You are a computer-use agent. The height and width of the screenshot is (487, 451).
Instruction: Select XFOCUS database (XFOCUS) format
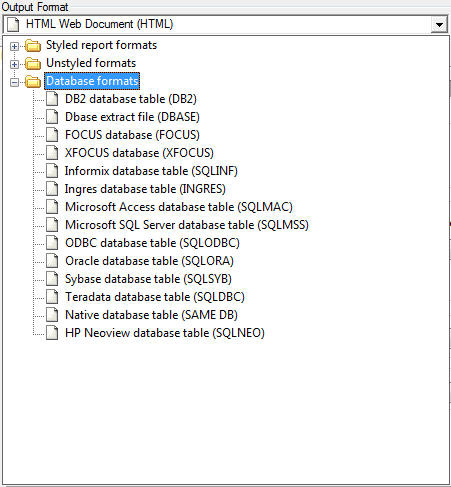pos(139,153)
